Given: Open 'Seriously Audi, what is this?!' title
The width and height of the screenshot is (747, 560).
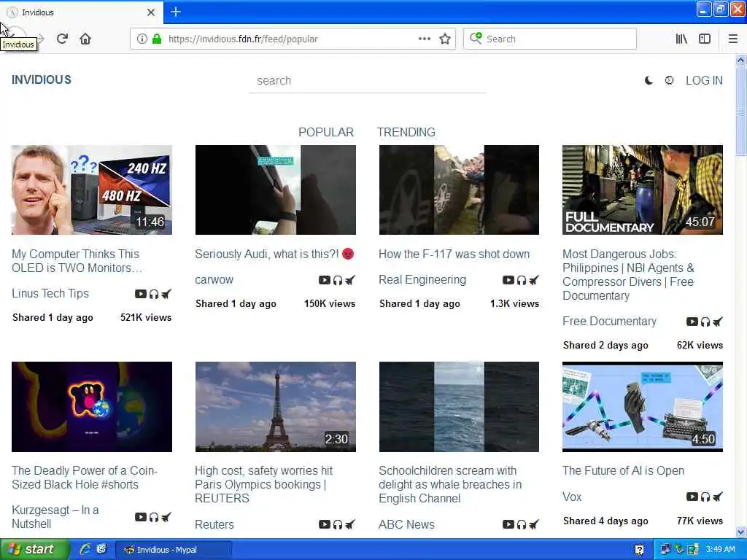Looking at the screenshot, I should (274, 254).
